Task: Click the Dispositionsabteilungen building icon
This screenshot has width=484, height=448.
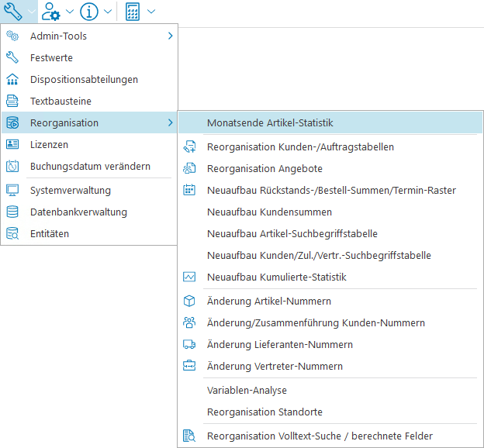Action: tap(12, 79)
